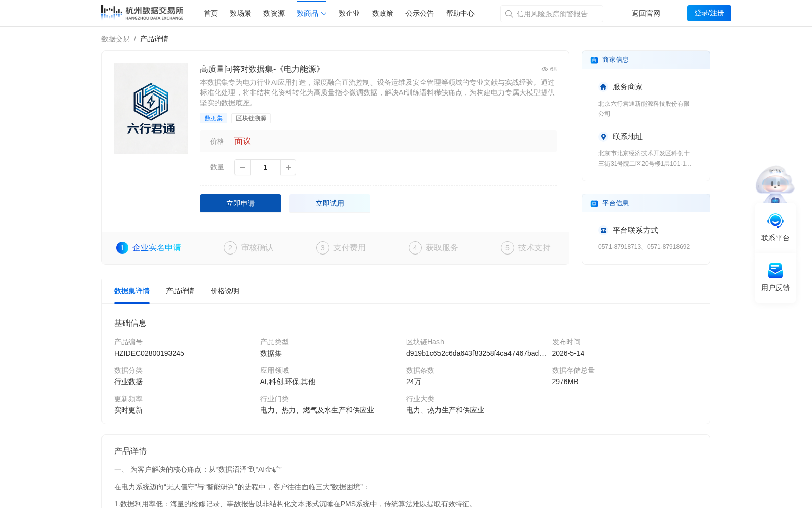Click the 联系地址 location pin icon
This screenshot has width=812, height=508.
pos(603,137)
